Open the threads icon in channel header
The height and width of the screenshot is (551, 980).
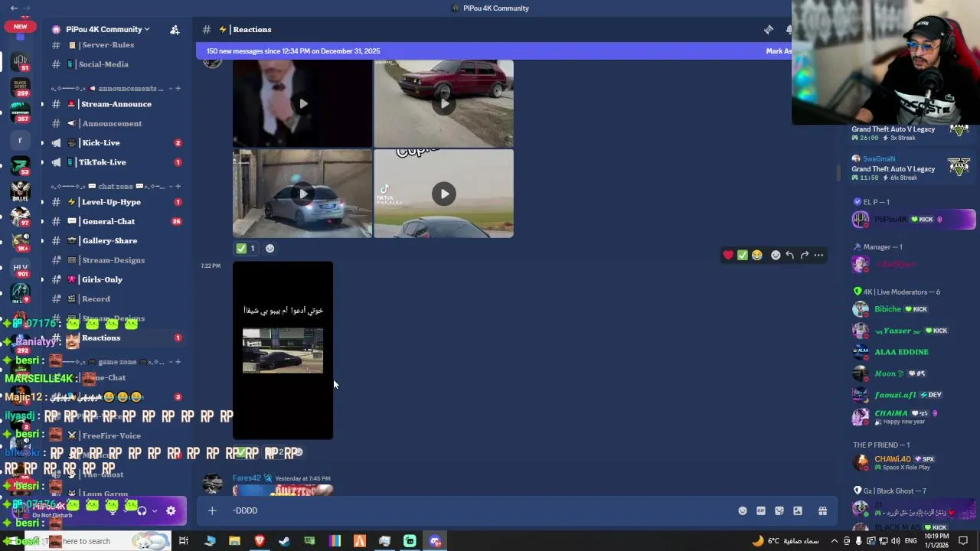[x=769, y=29]
